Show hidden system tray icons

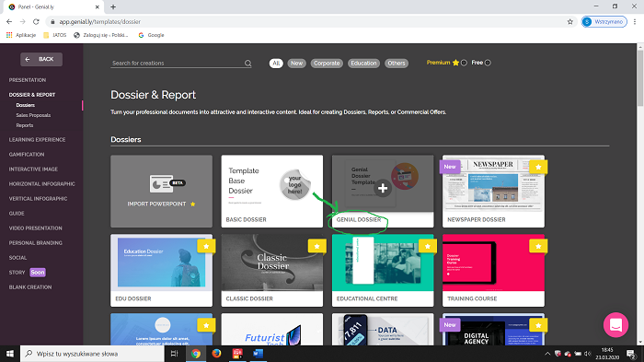tap(547, 354)
